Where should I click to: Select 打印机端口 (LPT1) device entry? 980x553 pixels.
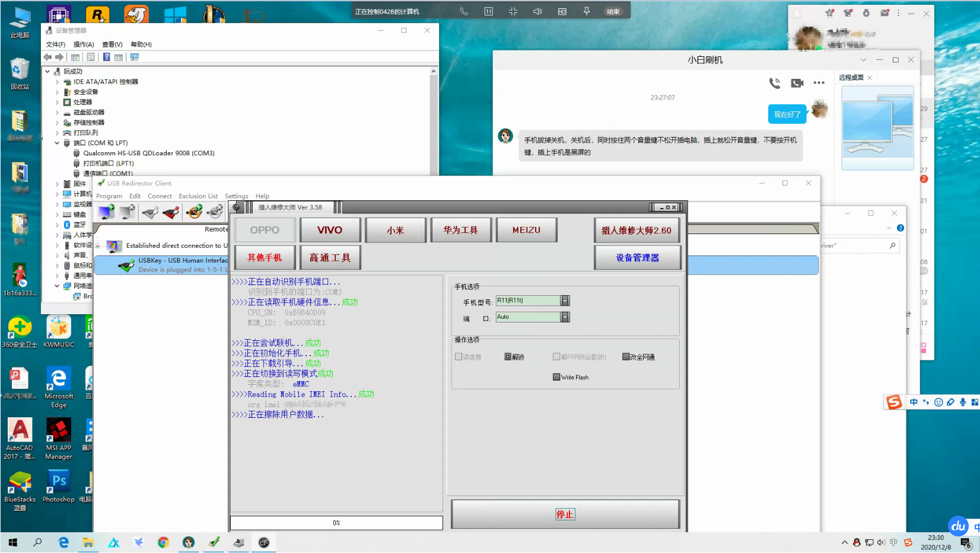(x=108, y=163)
